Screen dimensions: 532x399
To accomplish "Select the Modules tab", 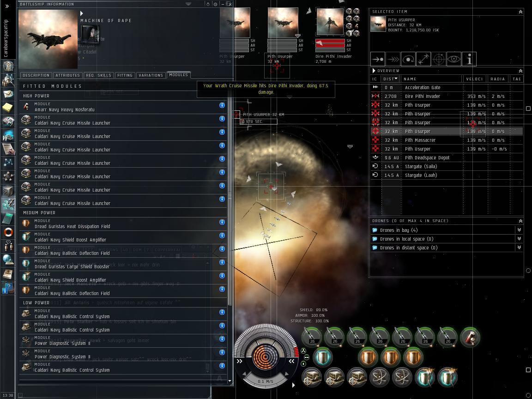I will click(x=178, y=75).
